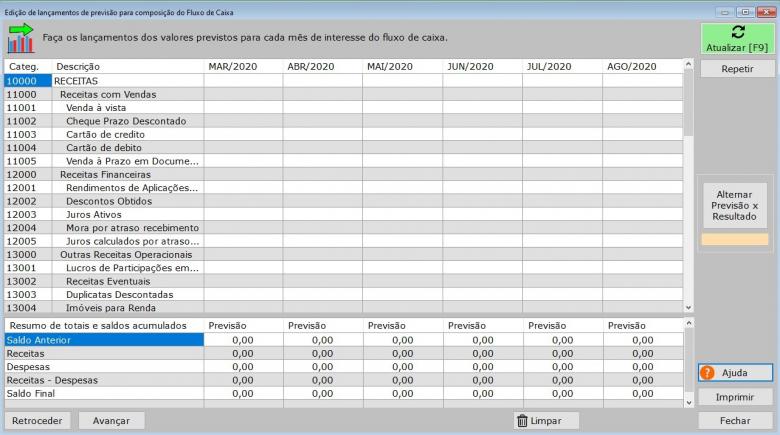Click the cash flow chart icon
This screenshot has height=435, width=780.
click(20, 38)
